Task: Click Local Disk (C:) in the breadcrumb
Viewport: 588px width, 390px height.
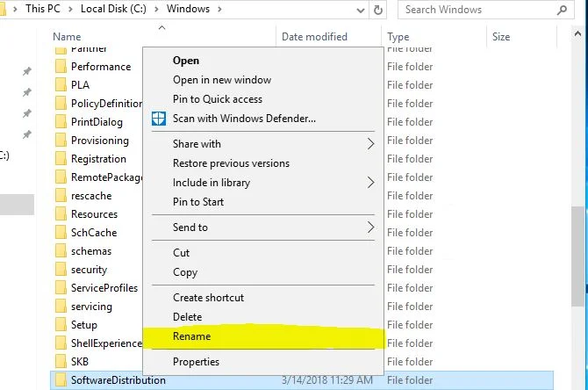Action: pyautogui.click(x=113, y=9)
